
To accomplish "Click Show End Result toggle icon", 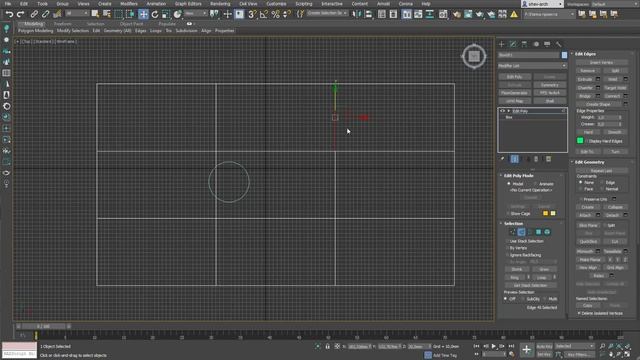I will 515,159.
